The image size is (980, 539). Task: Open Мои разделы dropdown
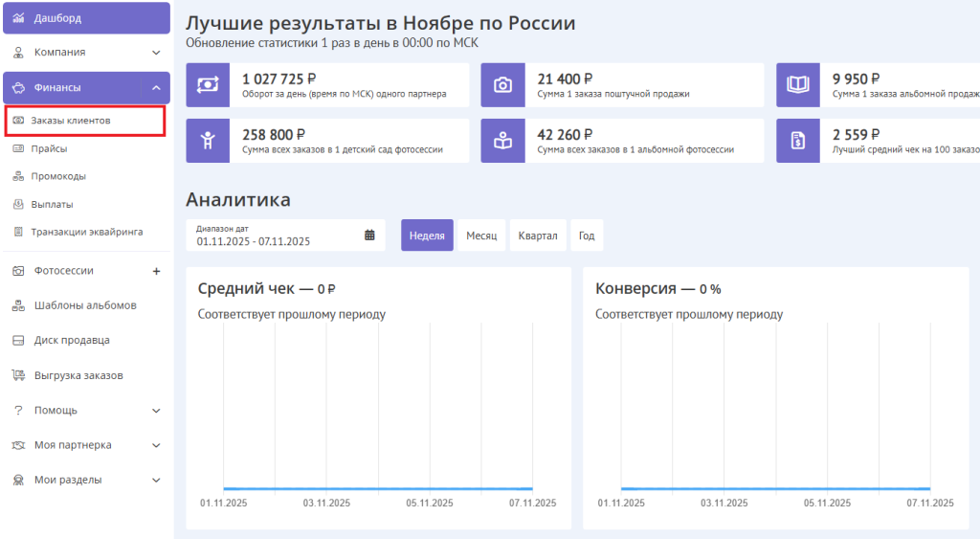tap(156, 480)
